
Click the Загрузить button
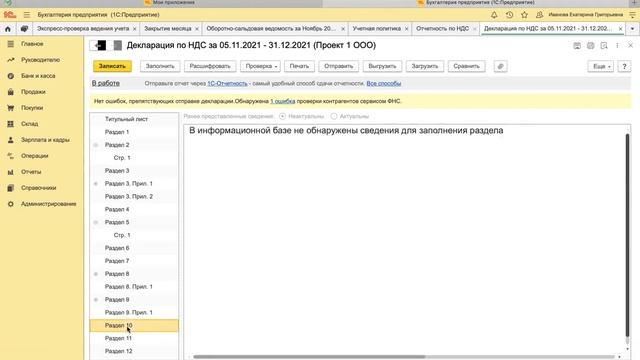pyautogui.click(x=424, y=66)
